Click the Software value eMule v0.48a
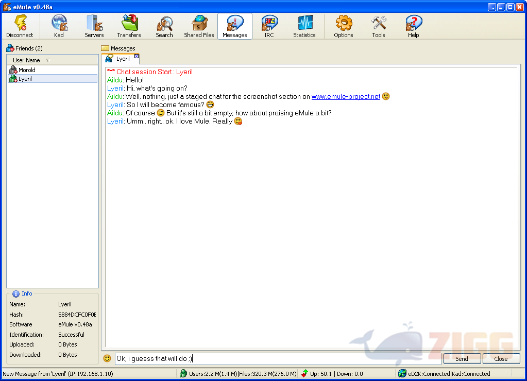Viewport: 527px width, 381px height. [75, 325]
